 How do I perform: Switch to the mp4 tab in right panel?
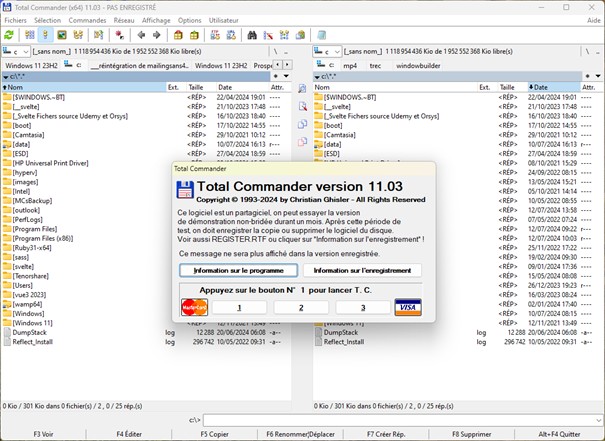349,65
